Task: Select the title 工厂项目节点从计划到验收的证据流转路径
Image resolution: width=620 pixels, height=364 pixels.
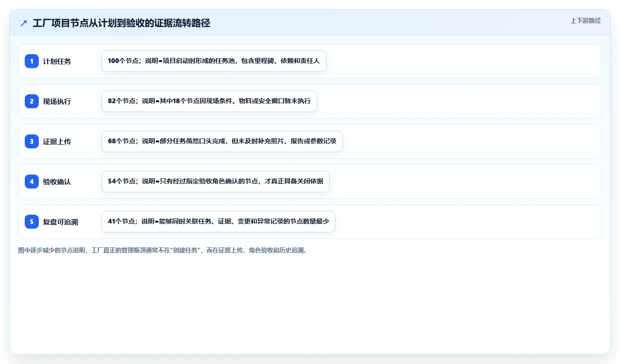Action: click(121, 23)
